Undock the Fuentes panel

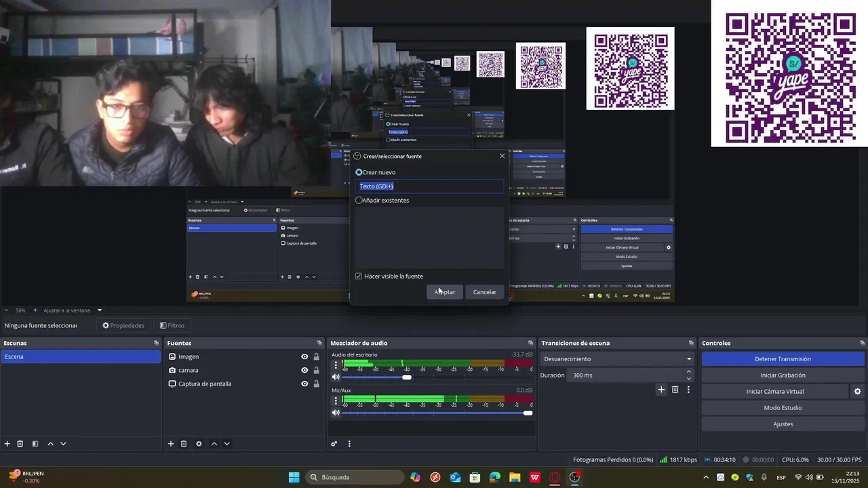[319, 343]
